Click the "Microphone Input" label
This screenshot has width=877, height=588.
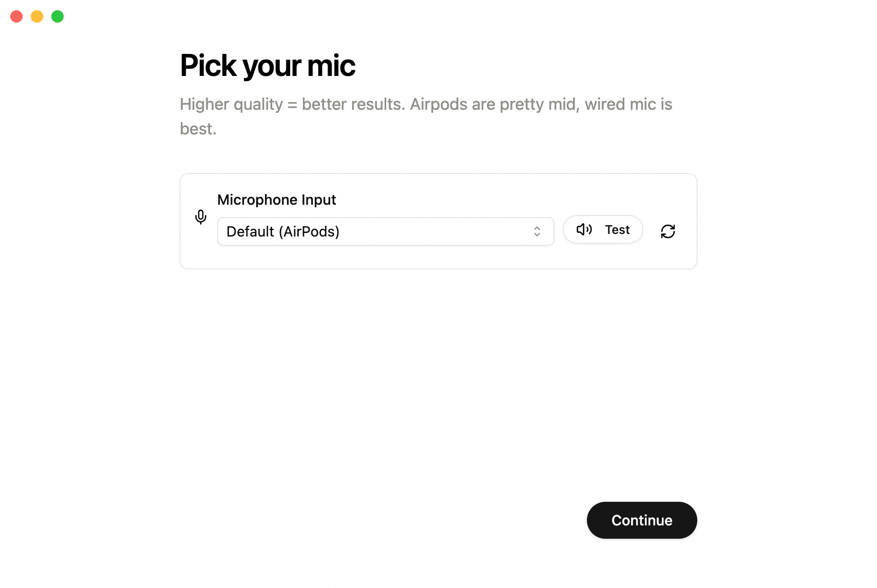[x=276, y=200]
